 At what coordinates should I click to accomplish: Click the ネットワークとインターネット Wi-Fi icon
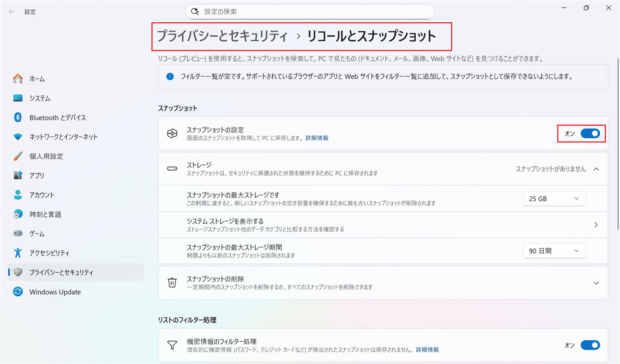18,137
